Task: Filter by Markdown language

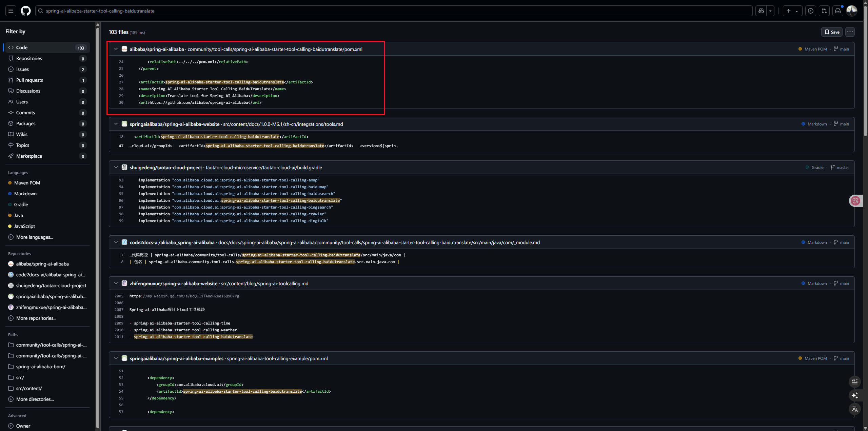Action: pos(47,194)
